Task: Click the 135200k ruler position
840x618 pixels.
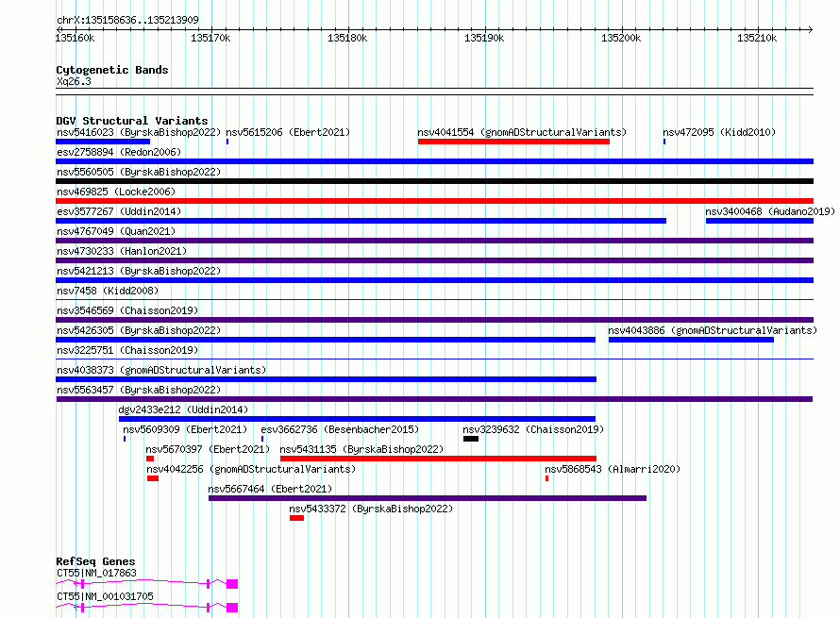Action: (x=621, y=38)
